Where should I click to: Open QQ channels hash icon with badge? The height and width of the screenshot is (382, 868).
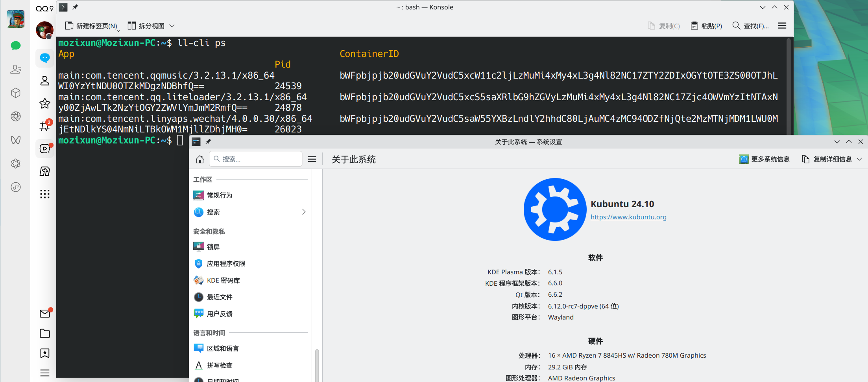(x=45, y=126)
